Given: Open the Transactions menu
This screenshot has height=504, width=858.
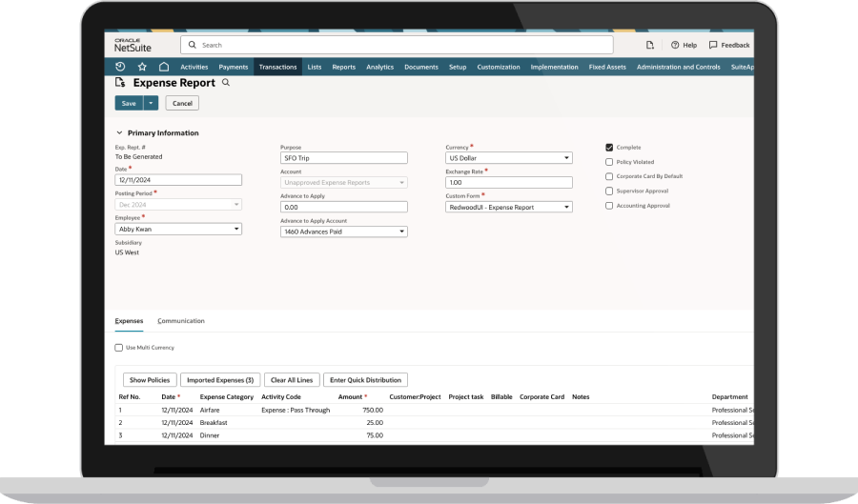Looking at the screenshot, I should pos(277,67).
